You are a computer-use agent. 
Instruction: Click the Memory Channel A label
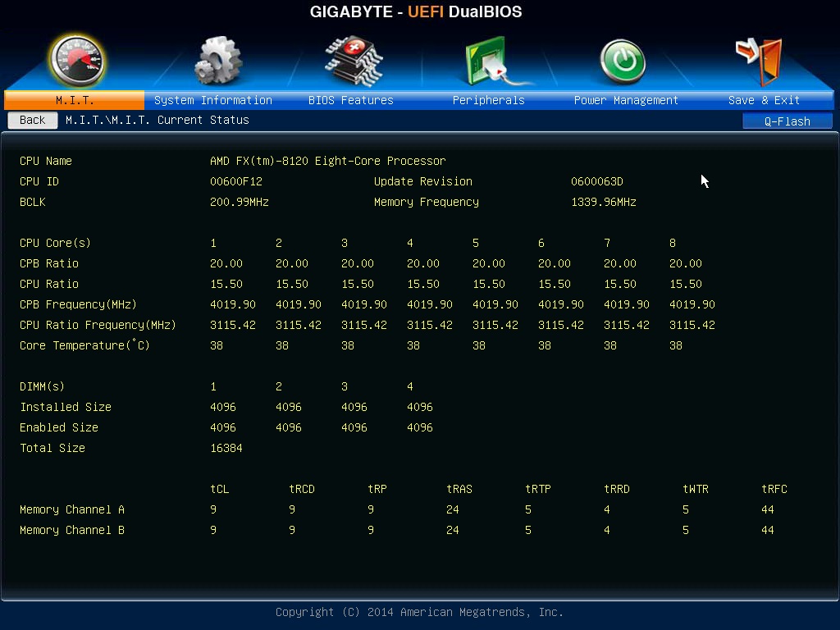point(72,509)
